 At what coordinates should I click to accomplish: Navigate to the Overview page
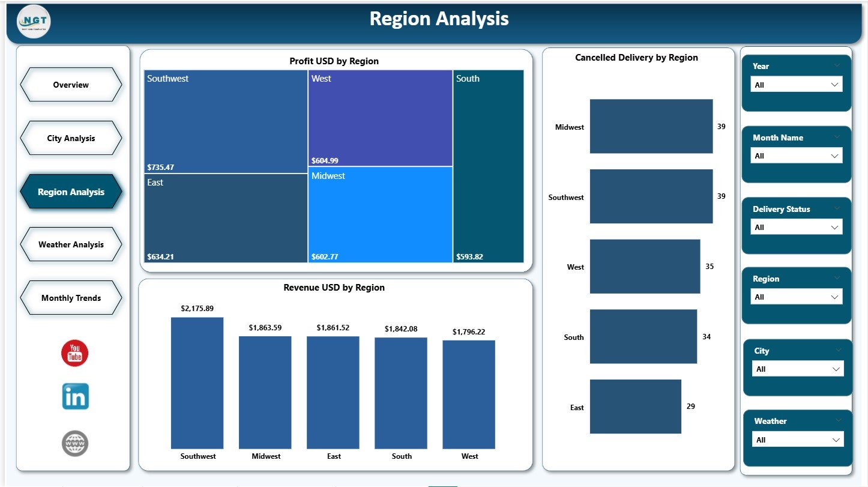click(71, 85)
